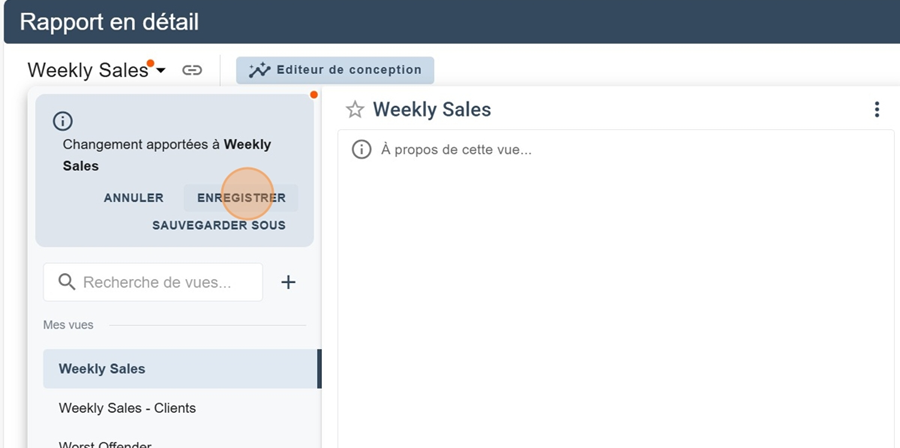Click the info icon beside À propos de cette vue
Screen dimensions: 900x448
(361, 150)
